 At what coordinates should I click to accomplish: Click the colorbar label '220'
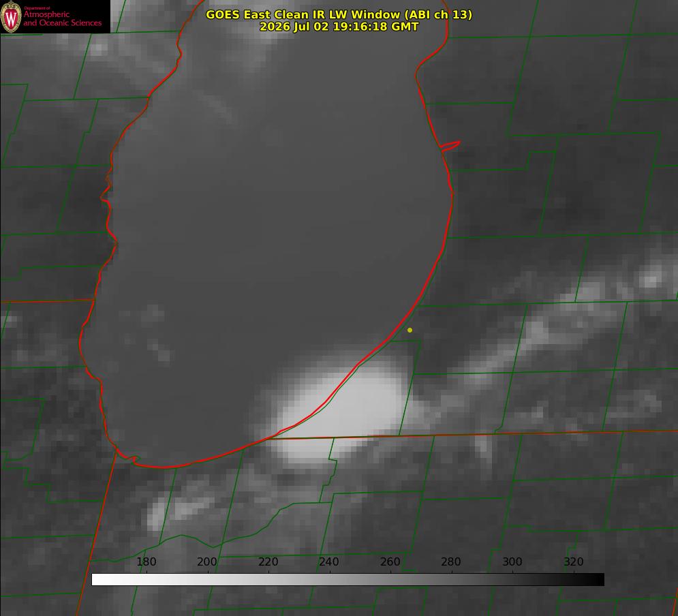coord(268,561)
